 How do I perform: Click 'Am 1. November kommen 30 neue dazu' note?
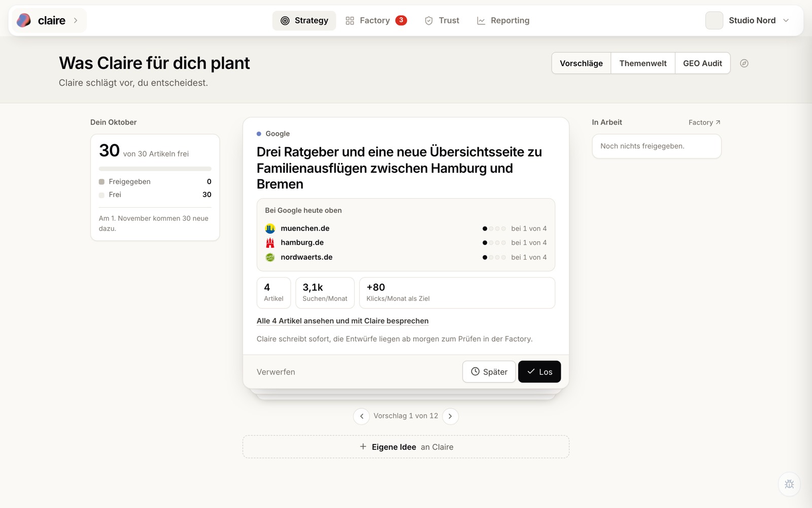point(154,224)
